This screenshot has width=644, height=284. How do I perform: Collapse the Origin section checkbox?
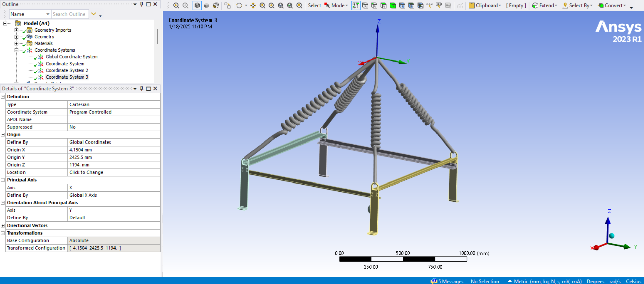(3, 134)
